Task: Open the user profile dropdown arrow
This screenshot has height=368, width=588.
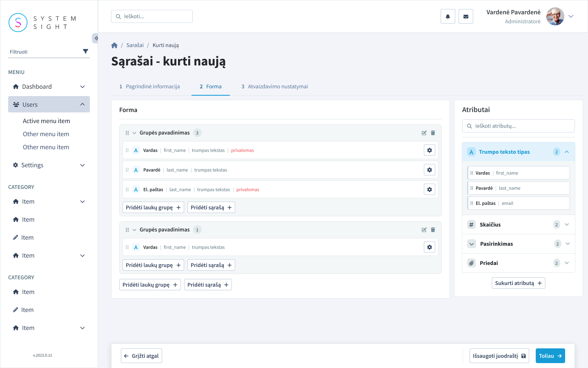Action: [x=571, y=16]
